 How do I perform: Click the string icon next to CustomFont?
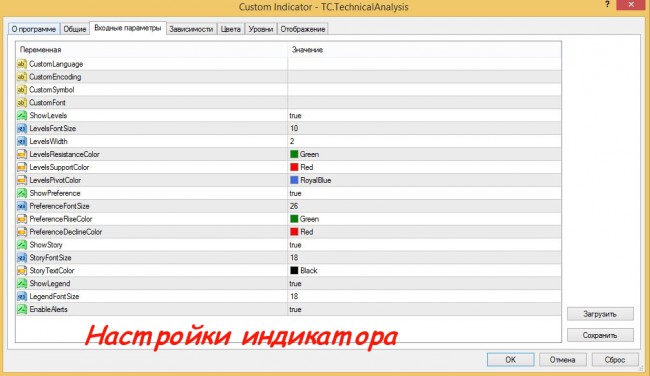(x=22, y=102)
